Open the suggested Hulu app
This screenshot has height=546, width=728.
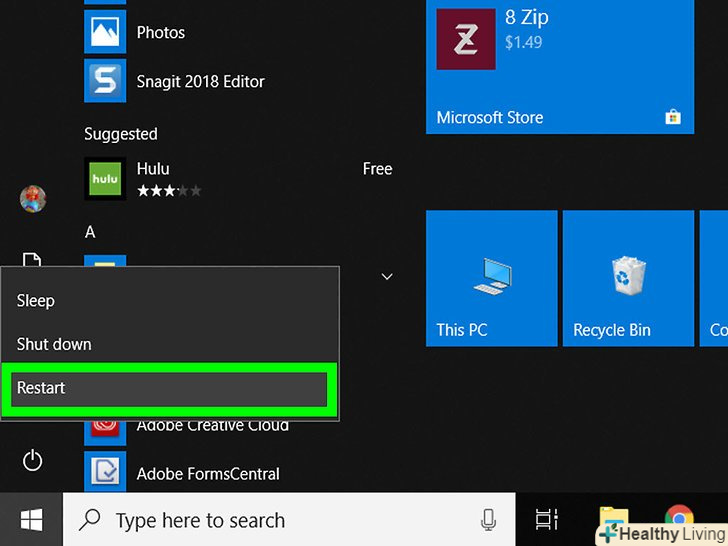pos(105,179)
